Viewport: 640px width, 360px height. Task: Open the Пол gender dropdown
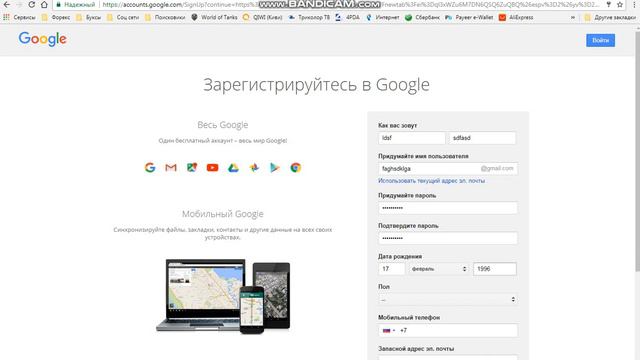448,300
